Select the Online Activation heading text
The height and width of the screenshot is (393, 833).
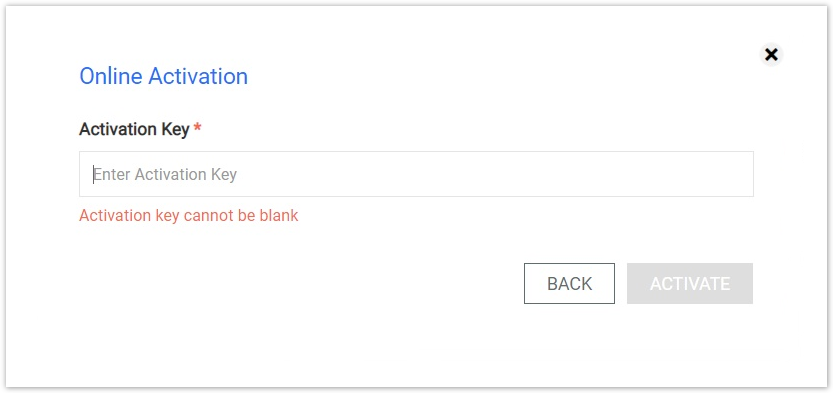point(164,76)
